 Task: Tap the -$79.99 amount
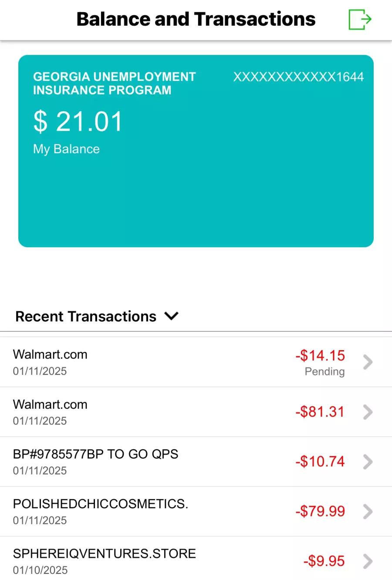click(x=320, y=511)
